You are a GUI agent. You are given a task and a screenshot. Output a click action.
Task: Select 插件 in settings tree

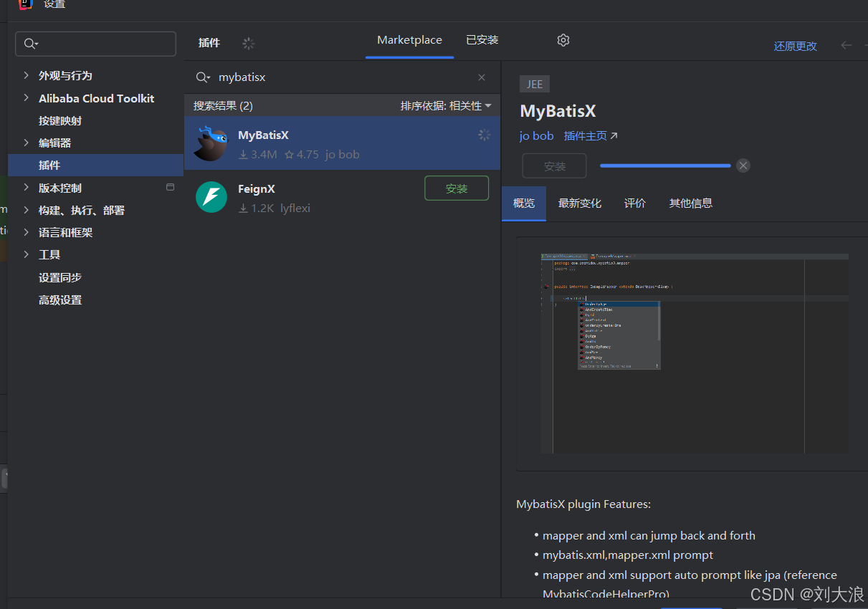point(95,165)
